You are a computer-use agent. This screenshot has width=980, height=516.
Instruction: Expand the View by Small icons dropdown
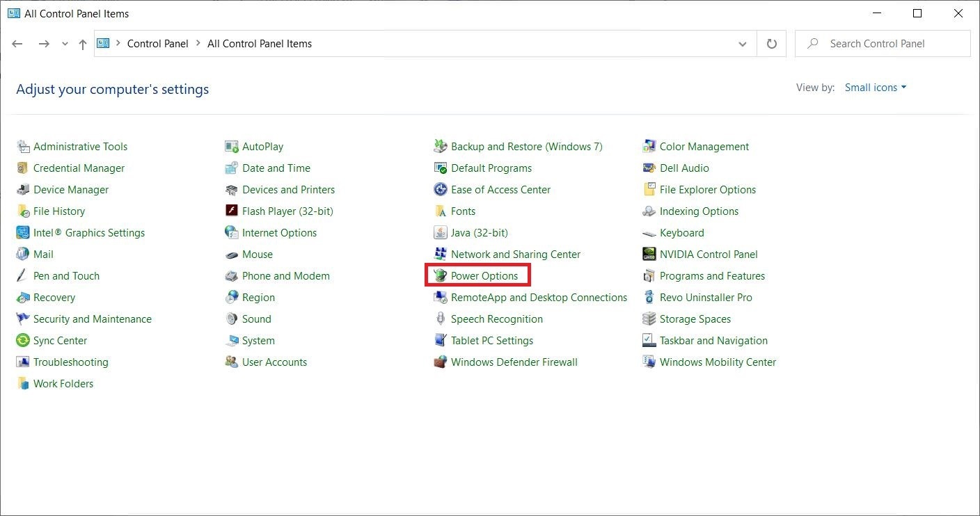(876, 88)
